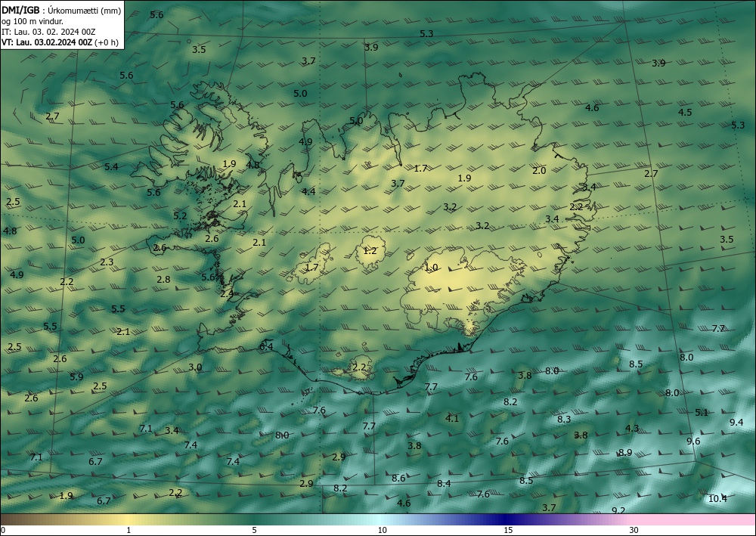This screenshot has width=756, height=536.
Task: Click the dark navy band of the color scale
Action: tap(505, 519)
